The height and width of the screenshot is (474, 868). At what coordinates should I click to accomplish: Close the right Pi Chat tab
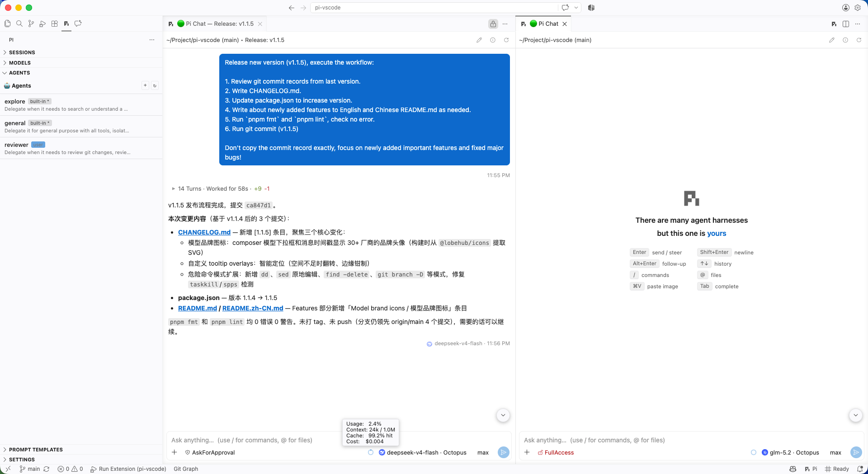tap(565, 24)
